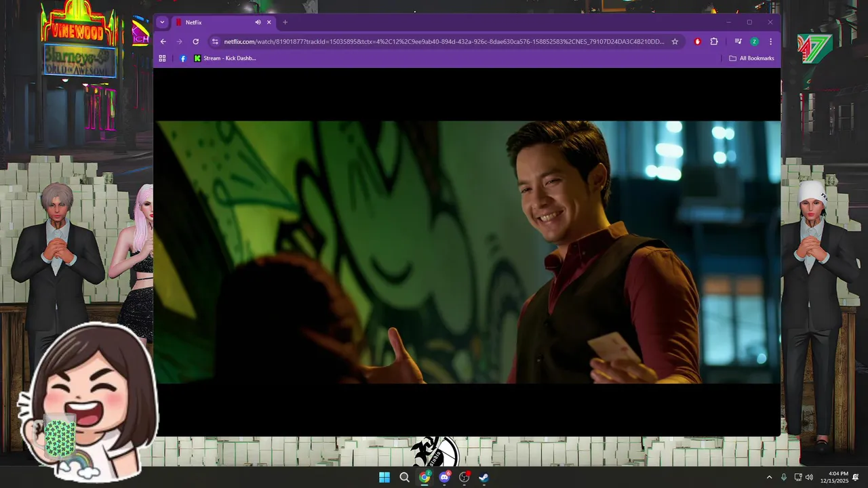868x488 pixels.
Task: Open the All Bookmarks folder
Action: (751, 58)
